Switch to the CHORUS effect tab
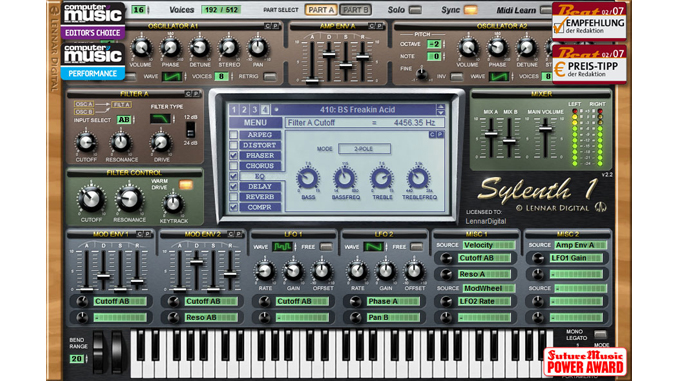This screenshot has height=381, width=678. tap(260, 166)
